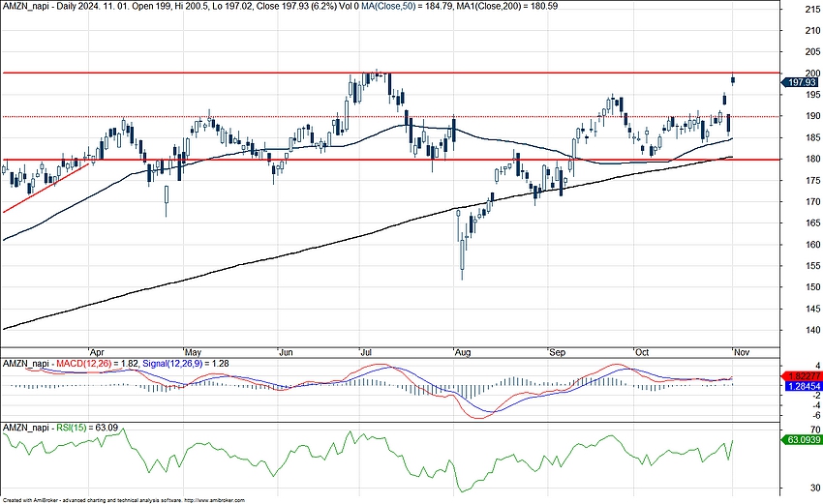
Task: Click the -6 level on MACD axis
Action: [x=816, y=416]
